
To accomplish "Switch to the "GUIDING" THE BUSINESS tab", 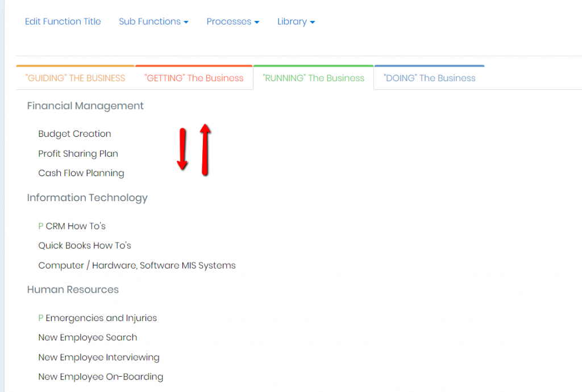I will pos(74,77).
